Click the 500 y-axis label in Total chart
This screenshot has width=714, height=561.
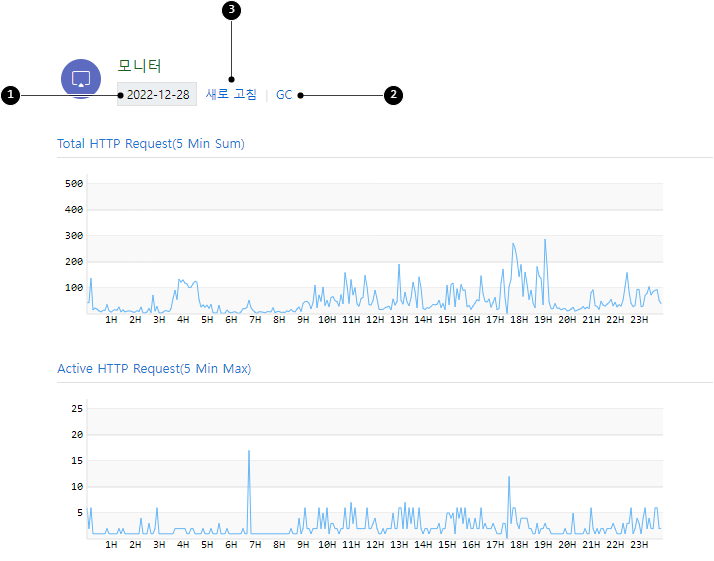[x=74, y=184]
